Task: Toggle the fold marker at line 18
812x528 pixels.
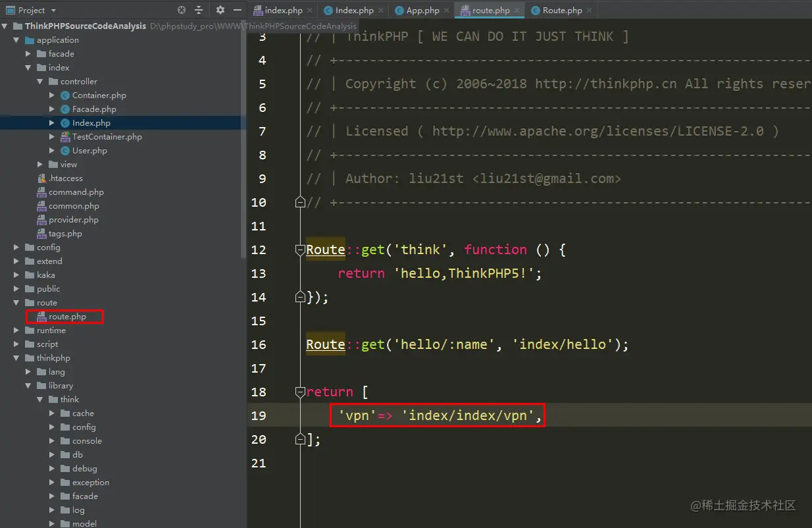Action: click(300, 392)
